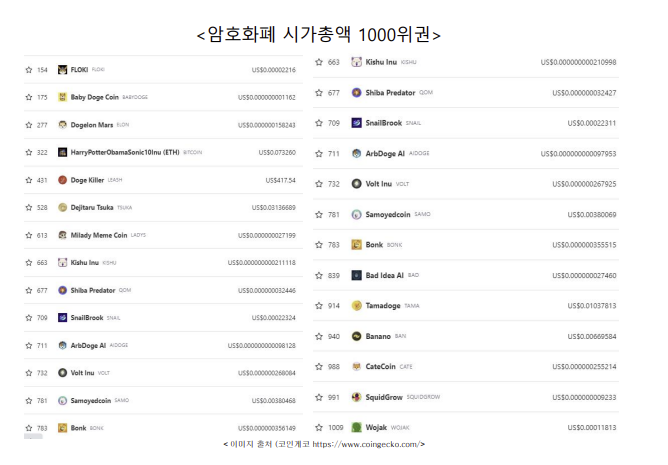
Task: Click the HarryPotterObamaSonic10Inu coin logo
Action: [63, 152]
